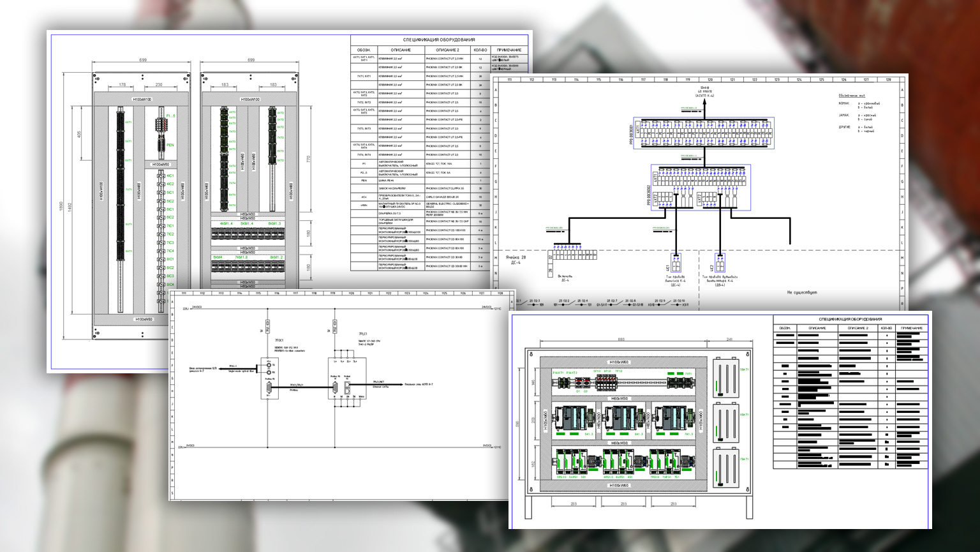980x552 pixels.
Task: Click the 880 width dimension on PLC panel
Action: (621, 339)
